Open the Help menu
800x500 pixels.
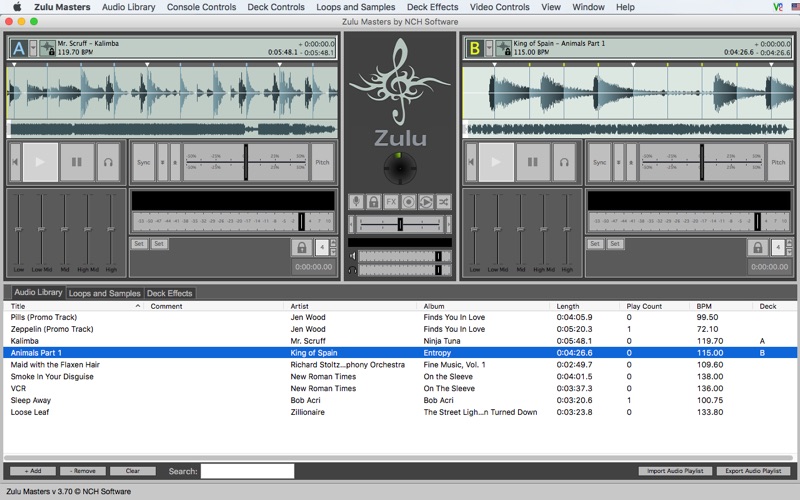[625, 7]
